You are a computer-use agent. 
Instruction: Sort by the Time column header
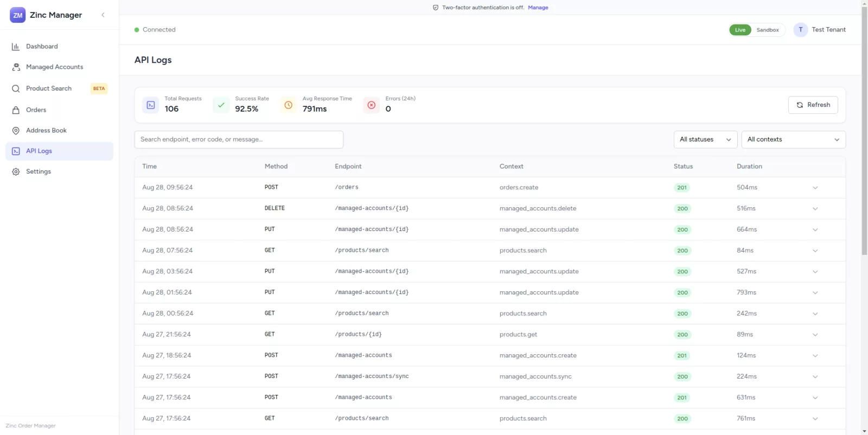coord(149,167)
